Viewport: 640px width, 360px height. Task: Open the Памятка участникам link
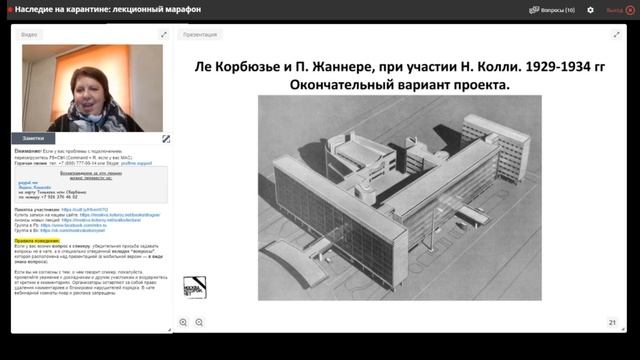(x=85, y=210)
